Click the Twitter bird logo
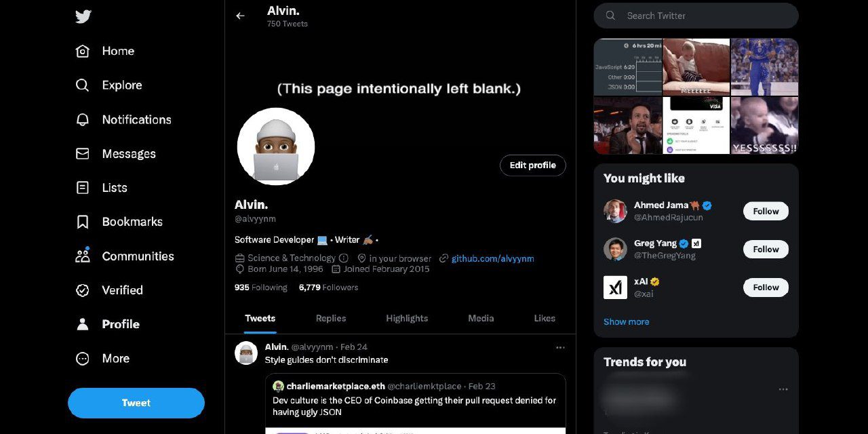The image size is (868, 434). pos(83,17)
